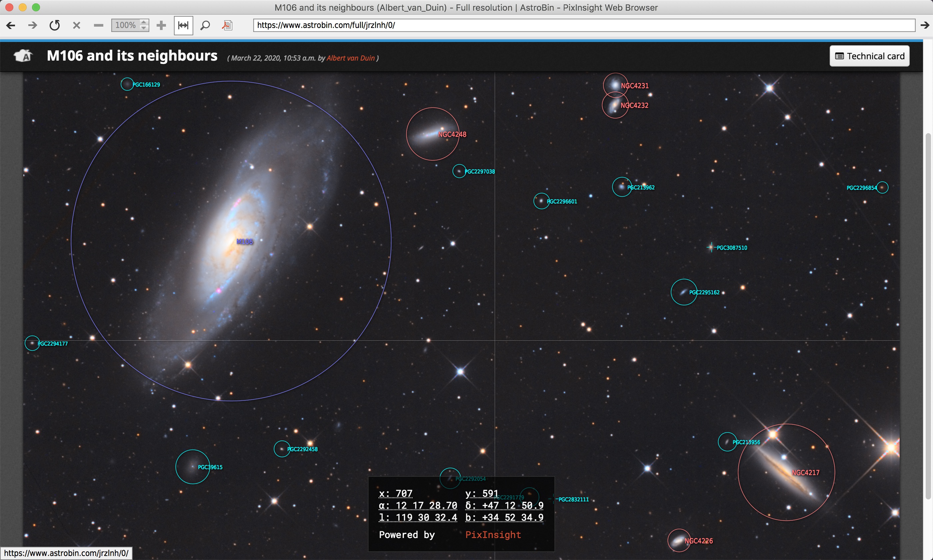Click the zoom percentage field showing 100%
This screenshot has height=560, width=933.
pyautogui.click(x=125, y=25)
